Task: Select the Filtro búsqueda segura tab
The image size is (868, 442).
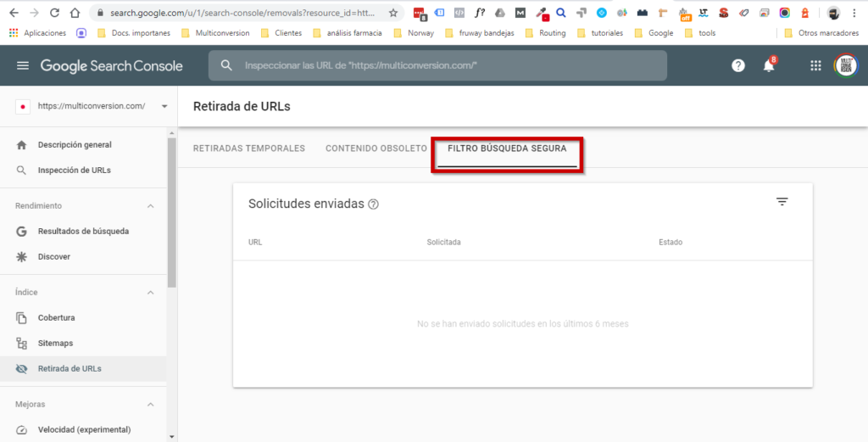Action: [x=507, y=149]
